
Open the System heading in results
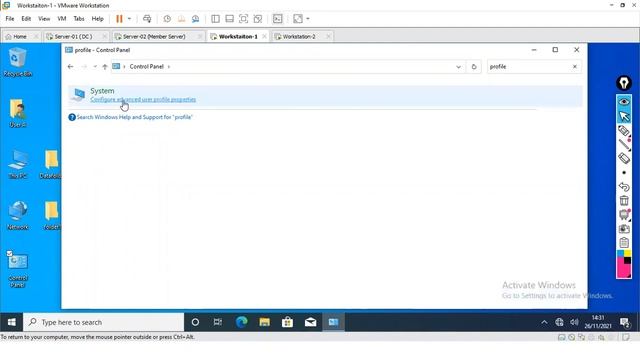102,91
